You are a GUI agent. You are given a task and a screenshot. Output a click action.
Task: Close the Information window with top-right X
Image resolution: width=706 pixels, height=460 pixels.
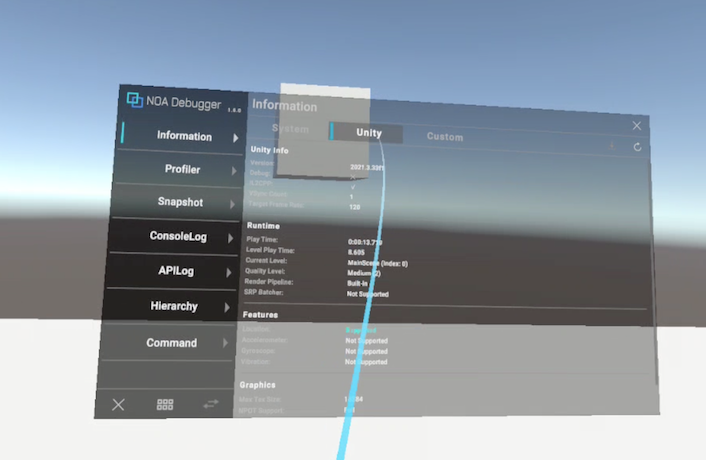coord(637,126)
